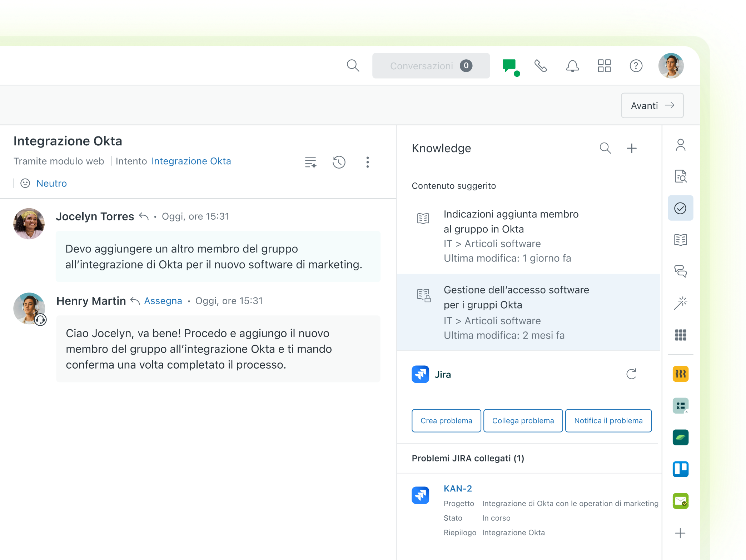Toggle the document search panel in sidebar
746x560 pixels.
(681, 176)
